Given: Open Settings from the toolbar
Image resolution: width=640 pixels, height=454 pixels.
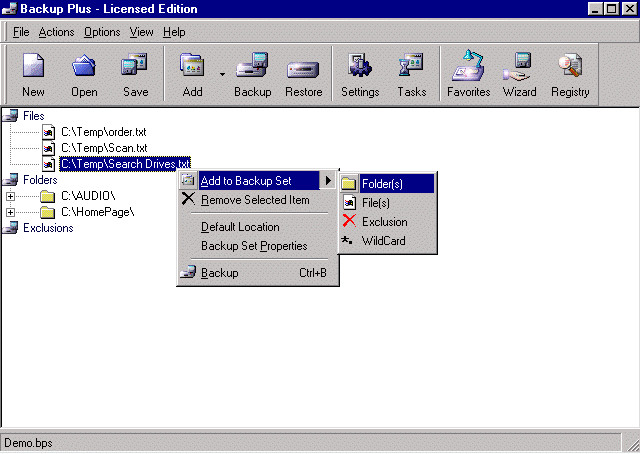Looking at the screenshot, I should coord(360,74).
